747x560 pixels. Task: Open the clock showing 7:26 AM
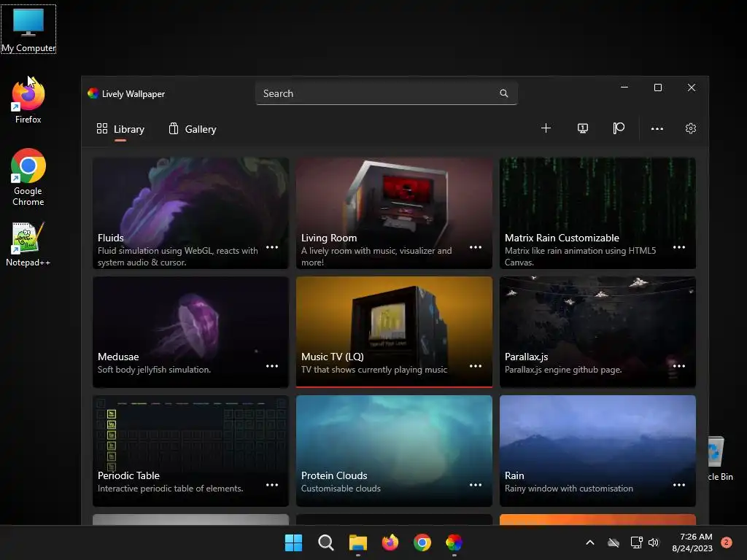click(692, 542)
